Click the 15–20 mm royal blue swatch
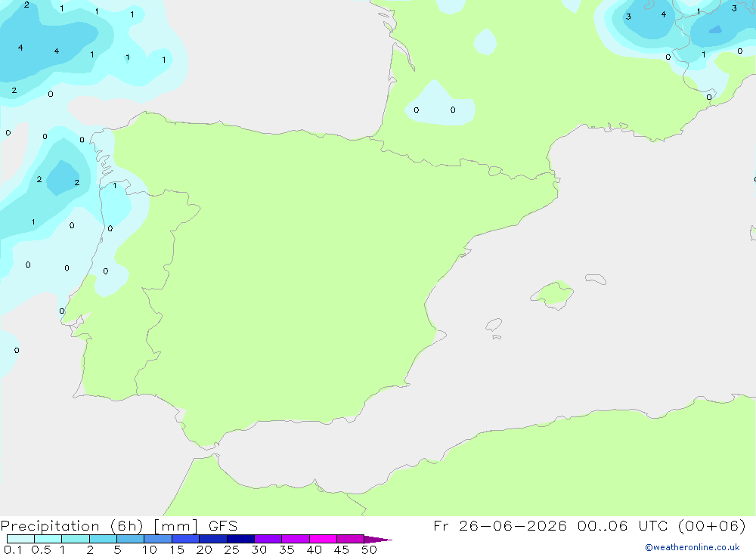 (x=186, y=539)
